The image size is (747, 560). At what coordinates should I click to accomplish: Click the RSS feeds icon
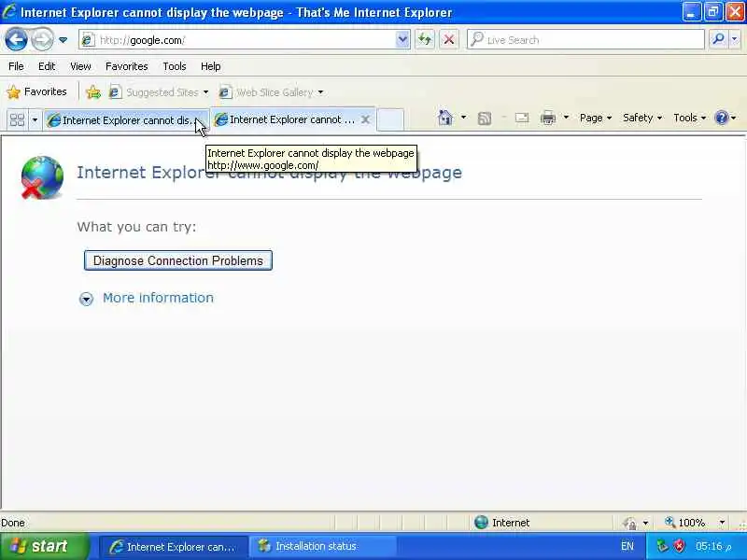pyautogui.click(x=484, y=119)
